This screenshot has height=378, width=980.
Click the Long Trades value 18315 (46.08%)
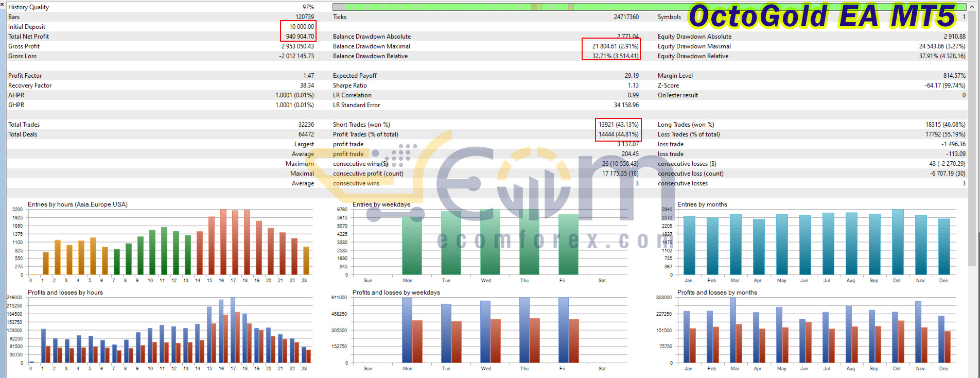coord(946,125)
